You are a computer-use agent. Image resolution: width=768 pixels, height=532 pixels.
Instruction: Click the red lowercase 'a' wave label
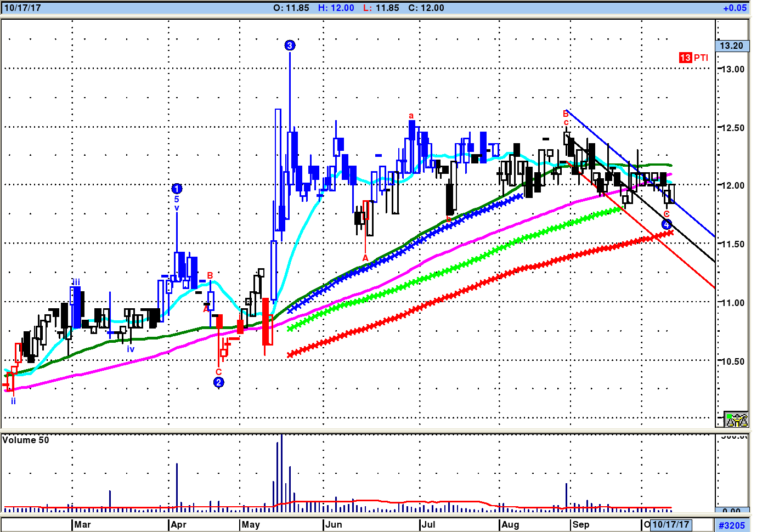pos(411,116)
